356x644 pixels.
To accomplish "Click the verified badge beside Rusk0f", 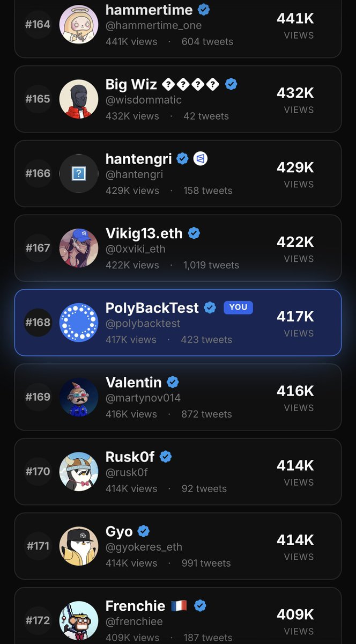I will pos(166,457).
